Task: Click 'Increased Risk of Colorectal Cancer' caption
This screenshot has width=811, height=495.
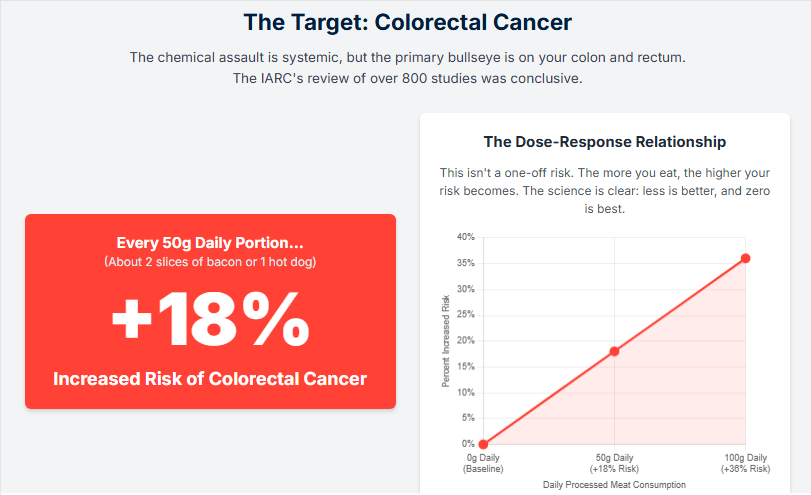Action: (x=210, y=379)
